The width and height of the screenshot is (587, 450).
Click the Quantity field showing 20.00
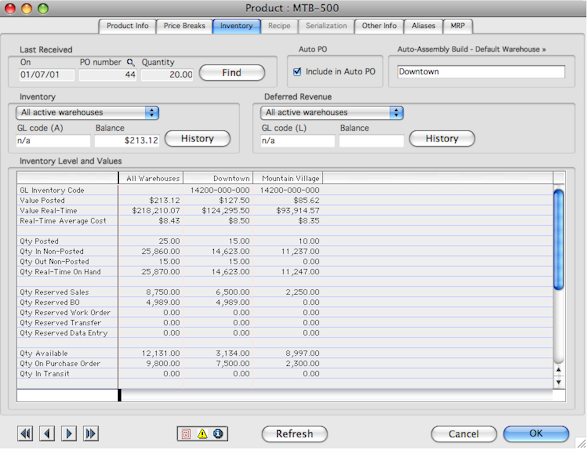pos(167,75)
